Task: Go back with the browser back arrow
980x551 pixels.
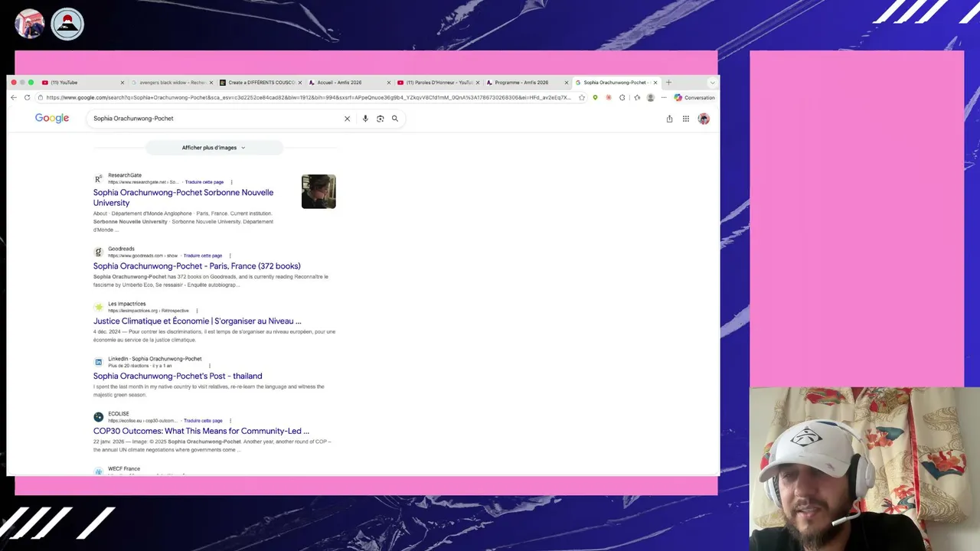Action: pyautogui.click(x=14, y=97)
